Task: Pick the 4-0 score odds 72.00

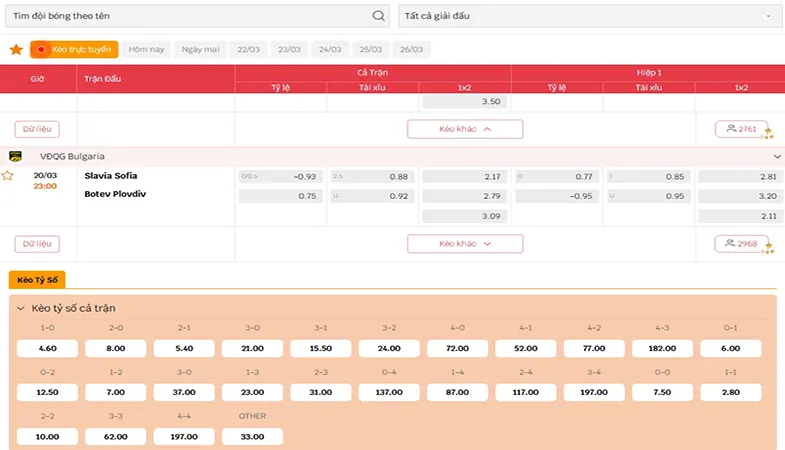Action: pos(458,348)
